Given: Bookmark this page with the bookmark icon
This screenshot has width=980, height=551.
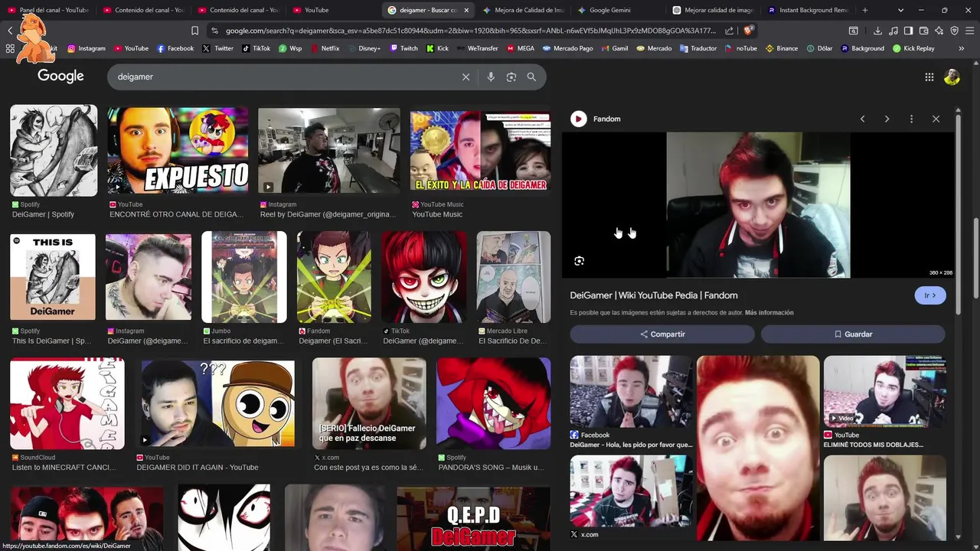Looking at the screenshot, I should (x=194, y=31).
